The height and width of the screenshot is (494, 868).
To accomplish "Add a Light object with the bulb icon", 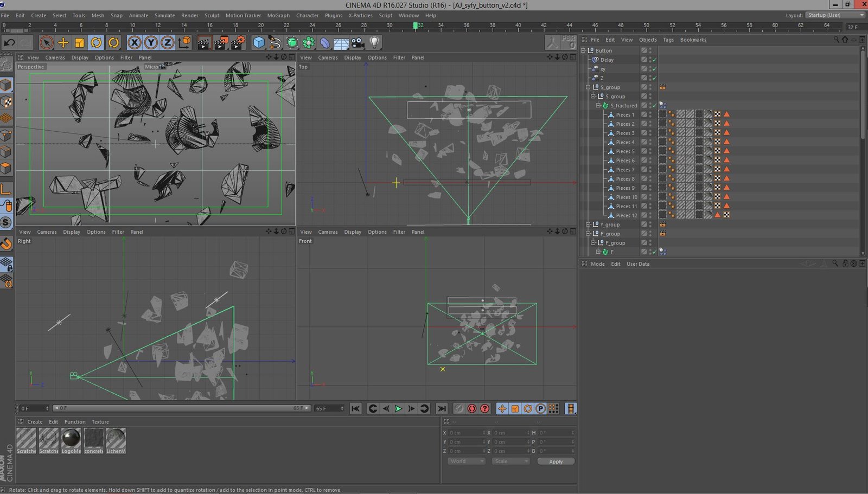I will click(374, 42).
